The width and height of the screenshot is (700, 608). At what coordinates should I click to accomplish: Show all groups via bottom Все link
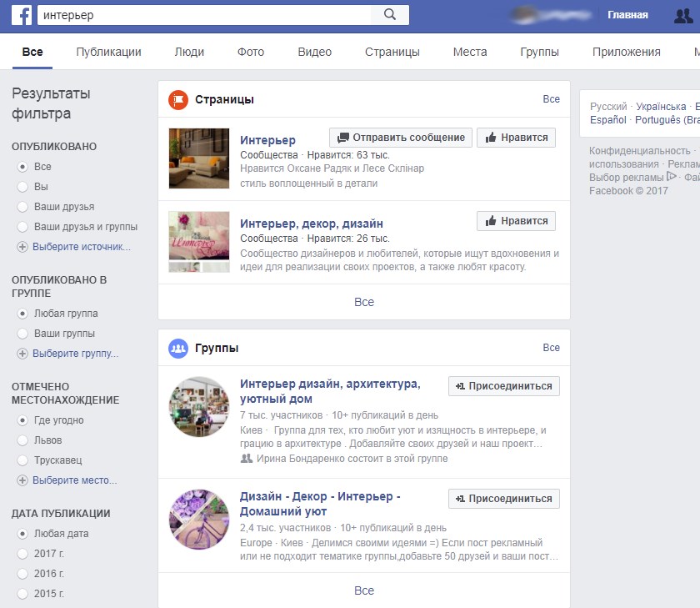click(364, 591)
